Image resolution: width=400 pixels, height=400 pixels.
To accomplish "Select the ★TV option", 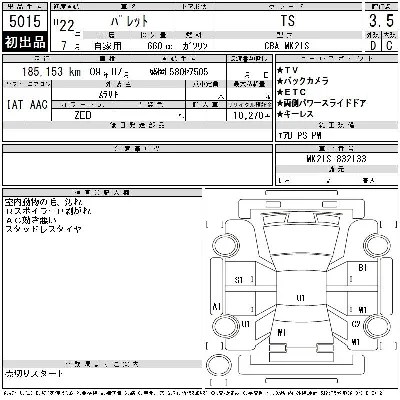I will [x=287, y=70].
